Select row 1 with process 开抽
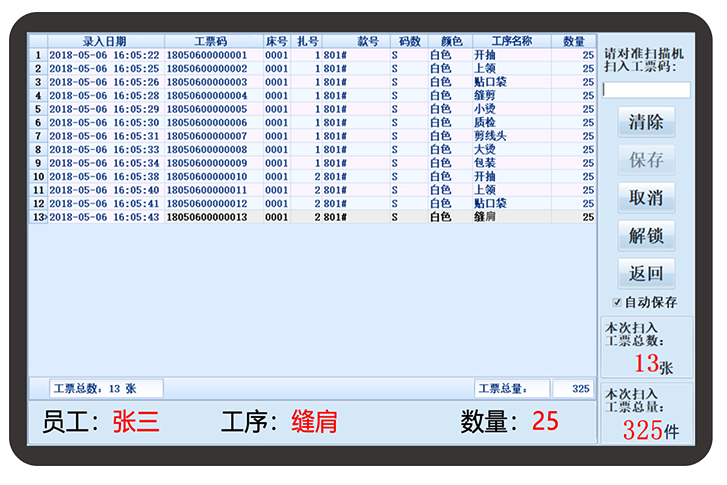The image size is (727, 485). [300, 55]
